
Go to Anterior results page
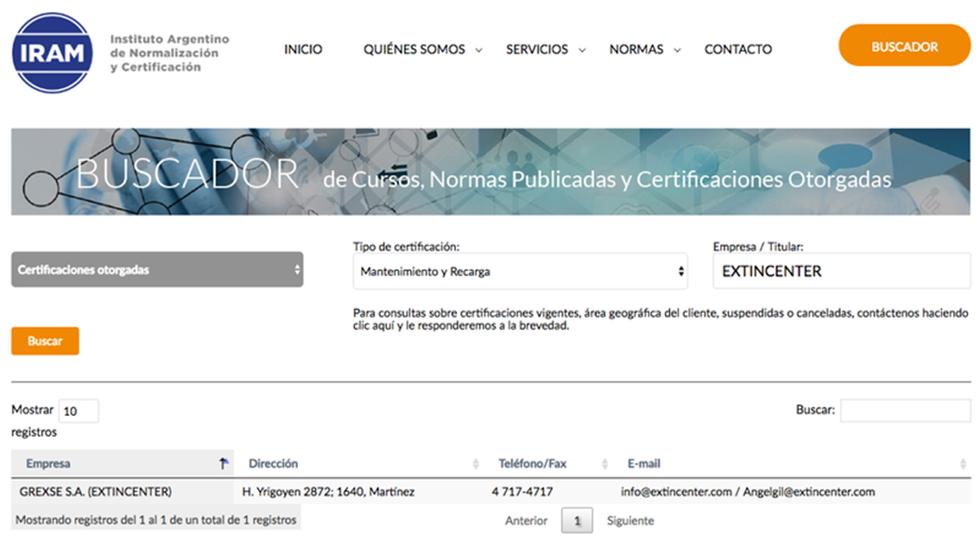pos(526,520)
